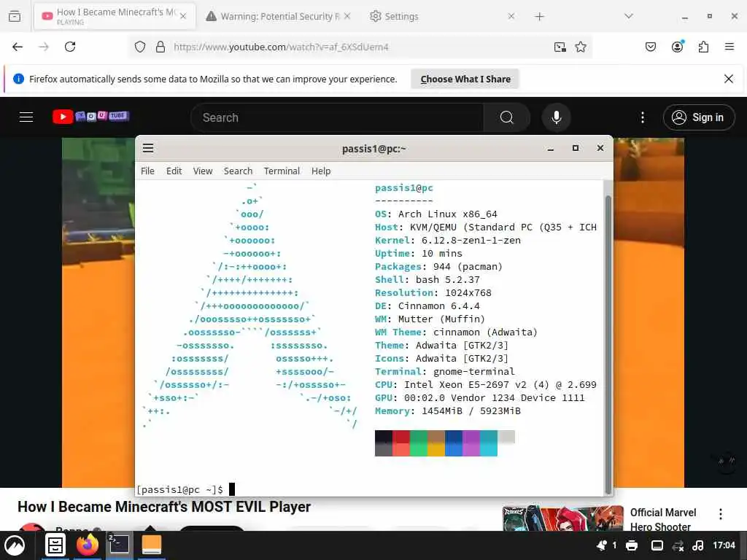Open orange app icon in taskbar
747x560 pixels.
(x=152, y=545)
